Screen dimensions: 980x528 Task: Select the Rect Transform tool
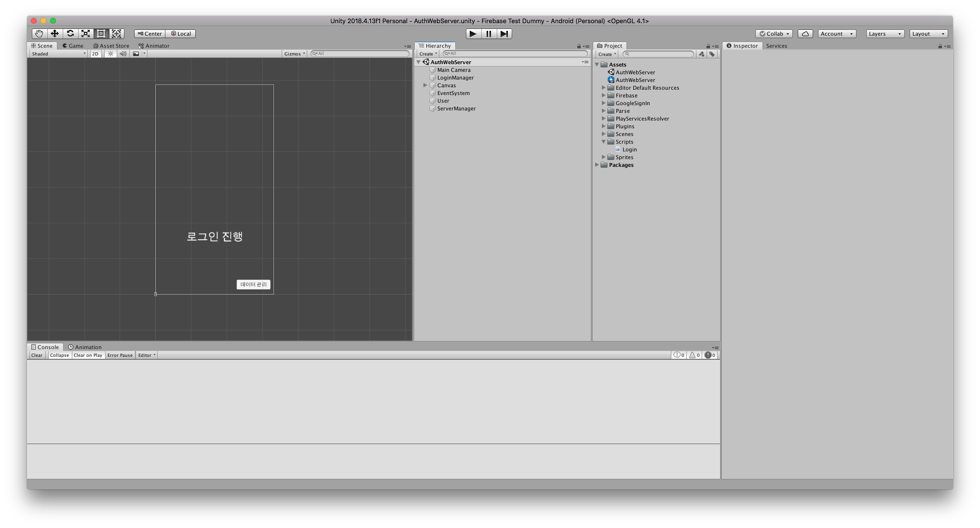pos(101,34)
